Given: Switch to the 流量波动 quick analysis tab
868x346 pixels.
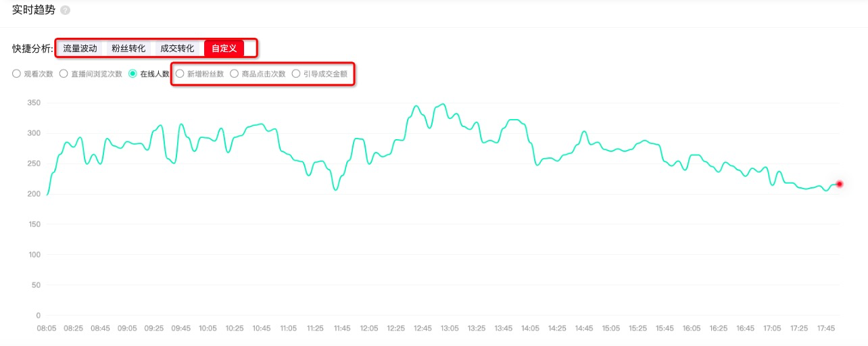Looking at the screenshot, I should [x=80, y=49].
